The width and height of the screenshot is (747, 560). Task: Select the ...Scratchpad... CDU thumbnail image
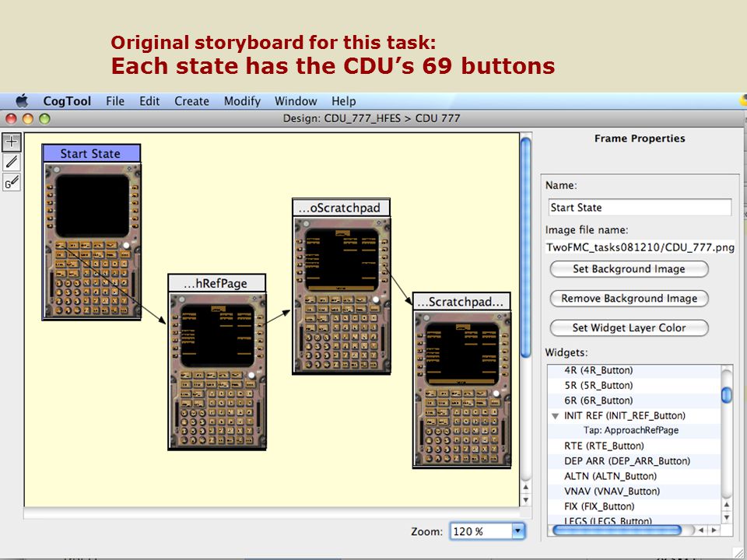click(461, 389)
